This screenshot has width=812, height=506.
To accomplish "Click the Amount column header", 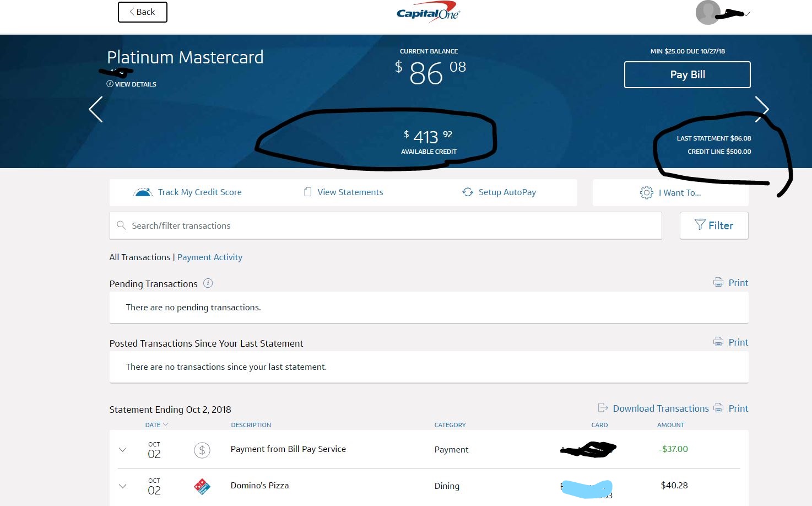I will 671,425.
